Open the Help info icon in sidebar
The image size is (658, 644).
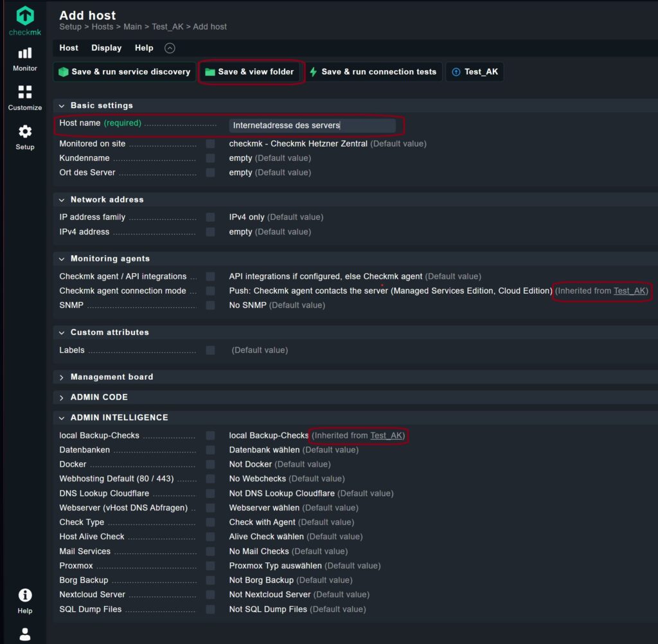25,595
